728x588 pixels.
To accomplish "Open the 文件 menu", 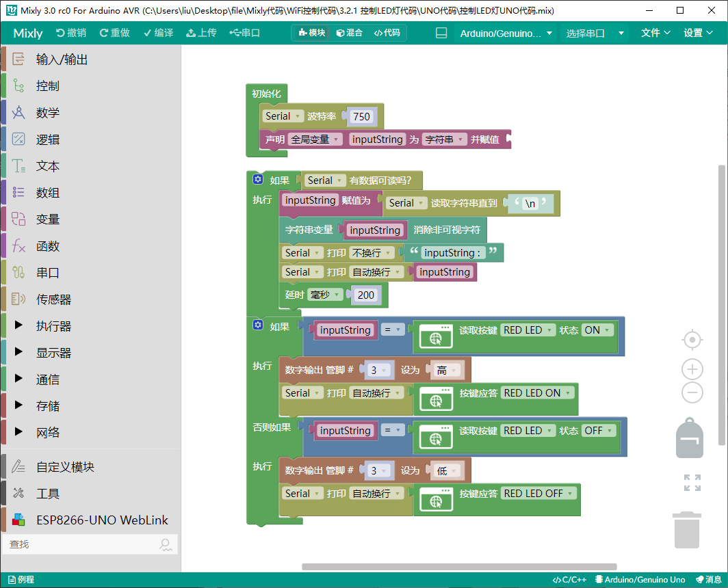I will coord(655,33).
